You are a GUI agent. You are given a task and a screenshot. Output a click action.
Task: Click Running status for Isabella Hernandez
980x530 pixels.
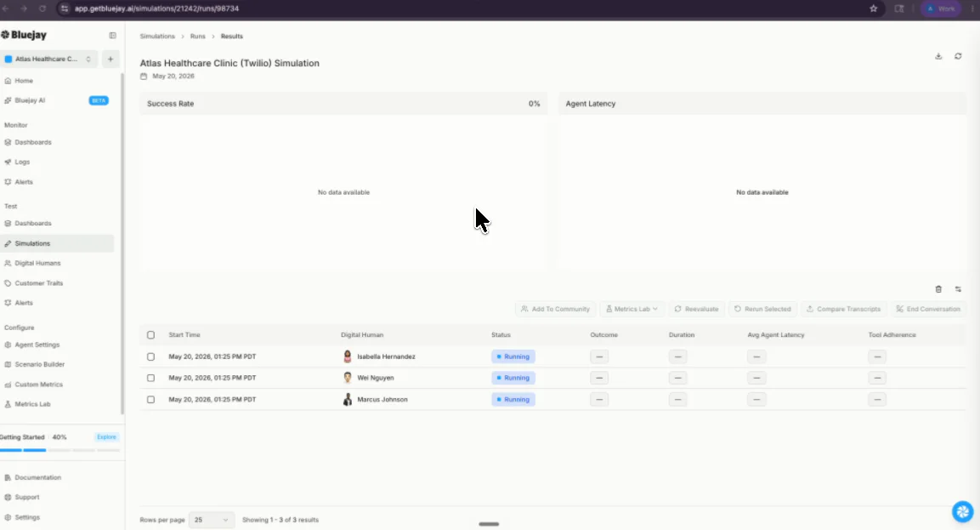pos(513,356)
